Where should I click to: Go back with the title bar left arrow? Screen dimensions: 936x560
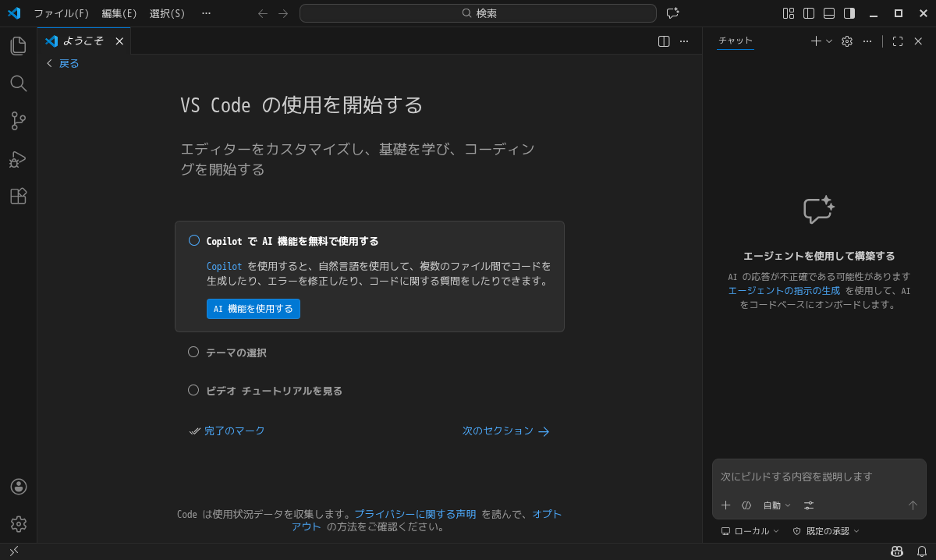[x=263, y=13]
